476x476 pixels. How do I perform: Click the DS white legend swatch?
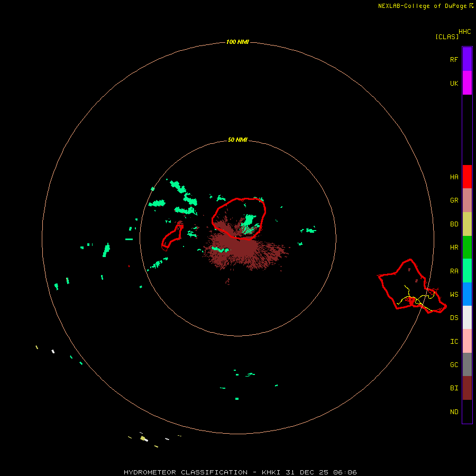click(467, 317)
